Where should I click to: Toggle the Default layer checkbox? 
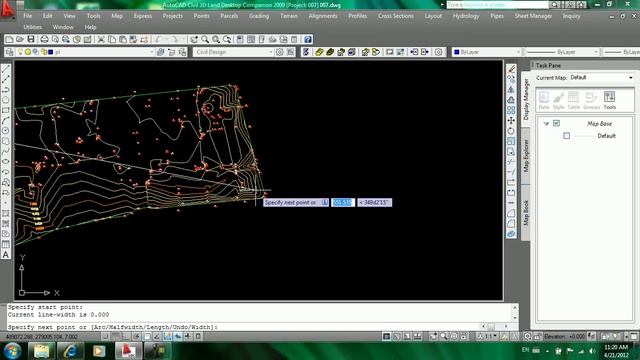coord(567,136)
